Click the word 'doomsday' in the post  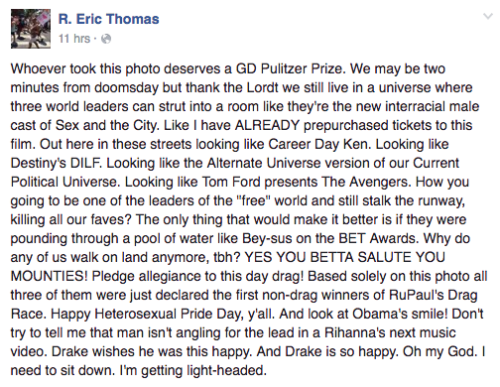click(x=126, y=88)
